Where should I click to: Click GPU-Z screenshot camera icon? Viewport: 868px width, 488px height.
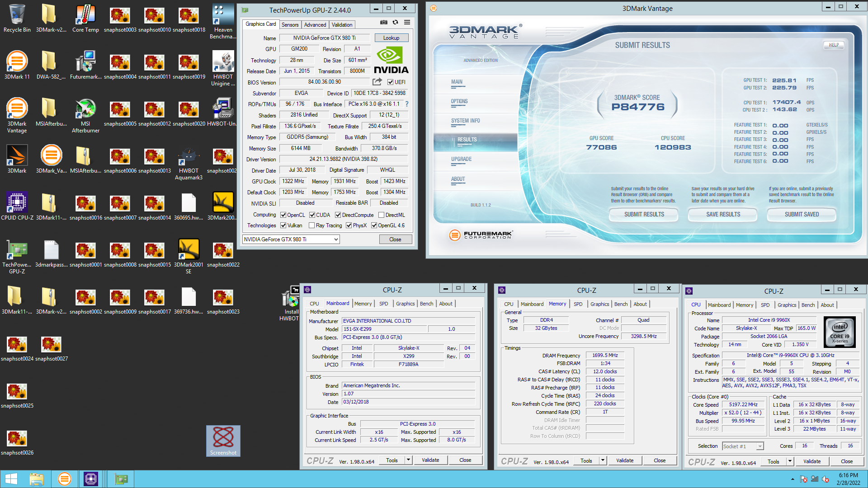tap(383, 22)
